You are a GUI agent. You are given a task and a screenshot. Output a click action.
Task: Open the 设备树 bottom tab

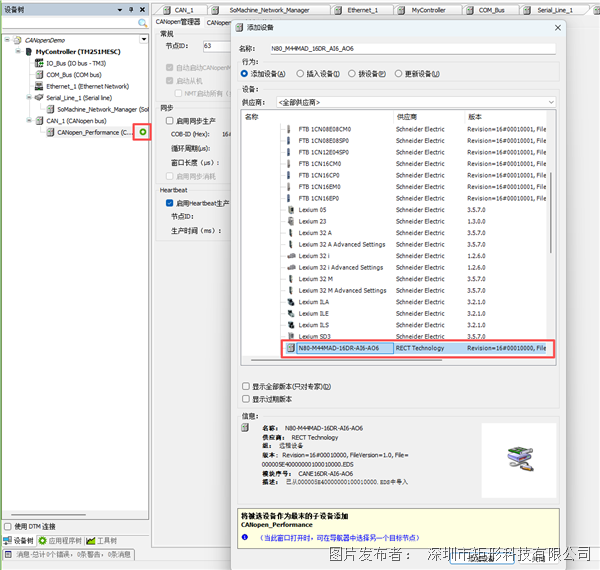click(18, 540)
